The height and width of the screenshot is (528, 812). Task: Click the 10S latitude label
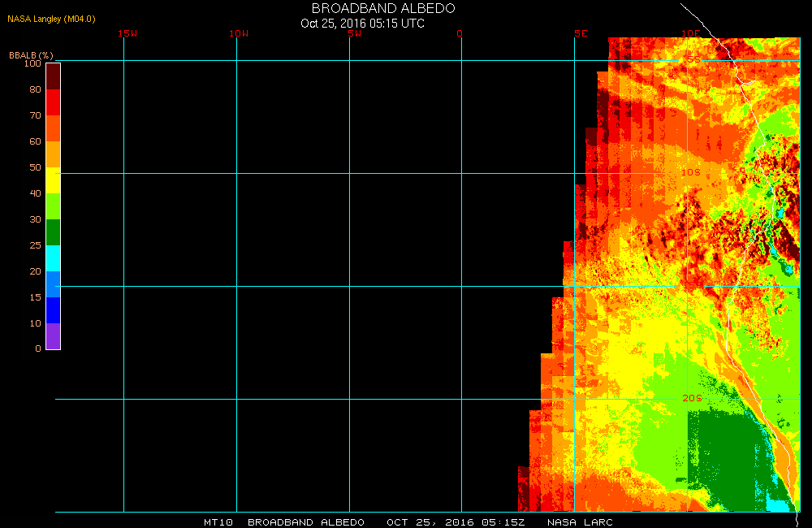(x=691, y=172)
